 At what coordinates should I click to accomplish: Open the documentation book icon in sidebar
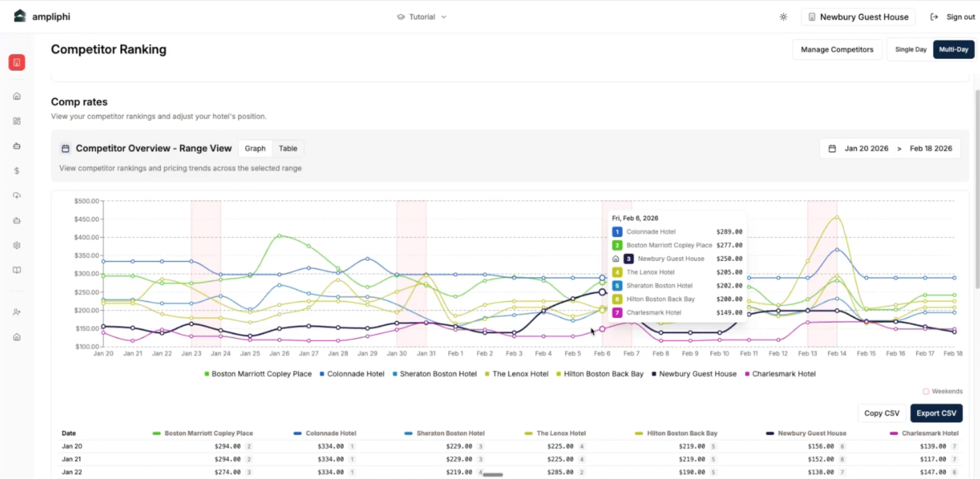click(17, 270)
